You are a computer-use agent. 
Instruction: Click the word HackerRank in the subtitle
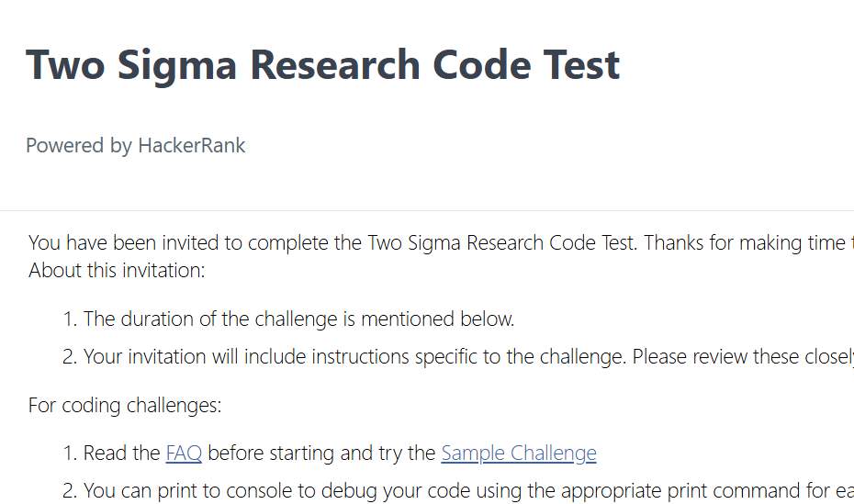click(192, 146)
